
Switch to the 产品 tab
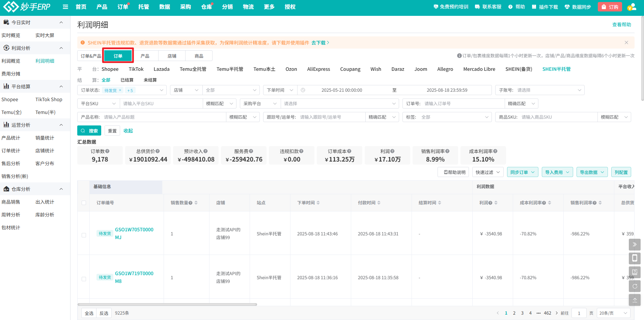point(145,56)
